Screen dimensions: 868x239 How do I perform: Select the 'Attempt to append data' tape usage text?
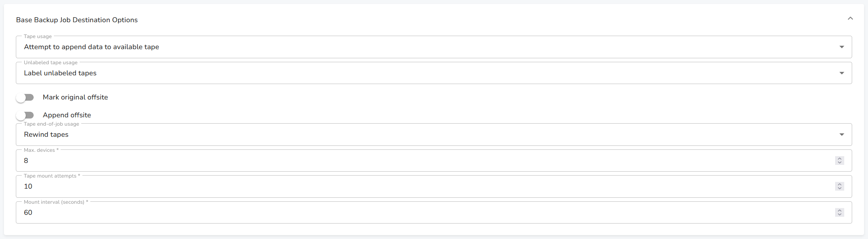pyautogui.click(x=92, y=47)
